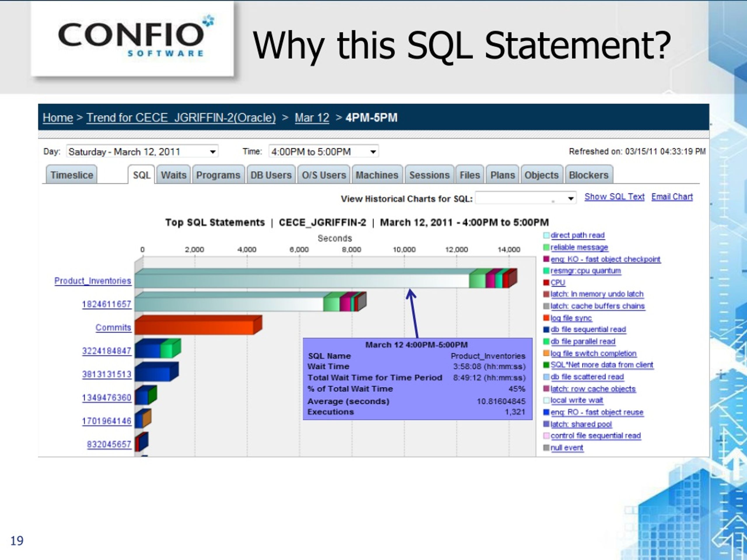
Task: Click enq: RO - fast object reuse link
Action: pos(597,412)
